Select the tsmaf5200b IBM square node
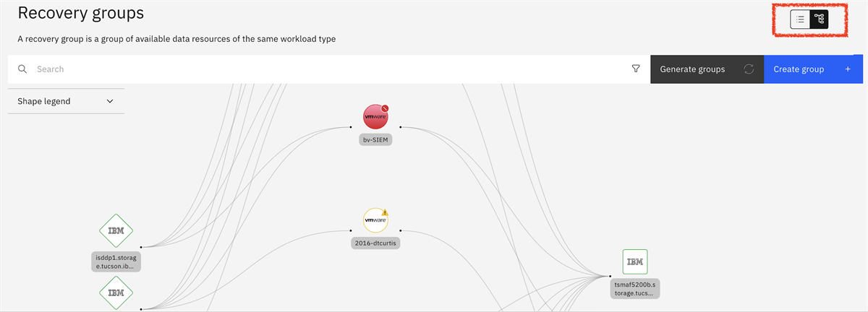The image size is (868, 312). (x=635, y=261)
